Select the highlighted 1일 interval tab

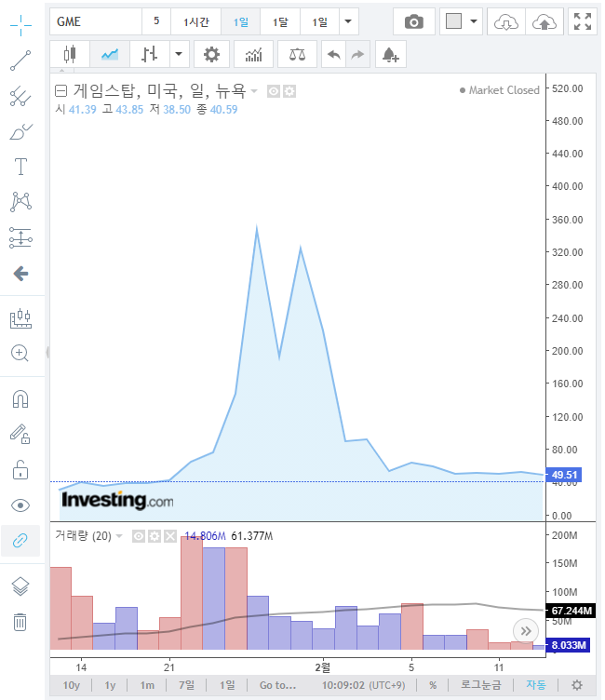coord(241,21)
